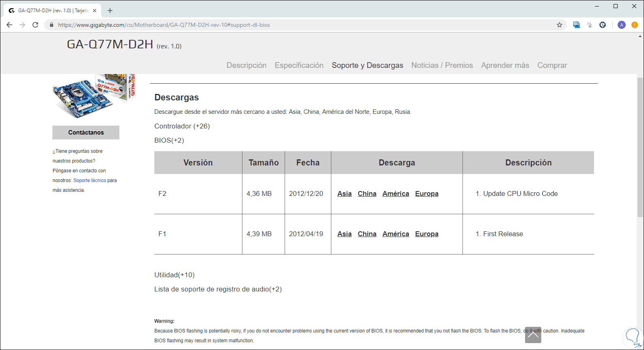
Task: Click the back-to-top arrow button
Action: pyautogui.click(x=533, y=335)
